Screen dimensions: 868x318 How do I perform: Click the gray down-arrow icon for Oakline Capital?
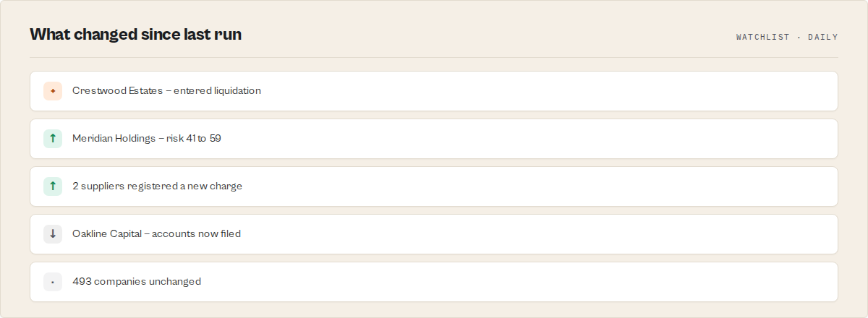point(53,234)
